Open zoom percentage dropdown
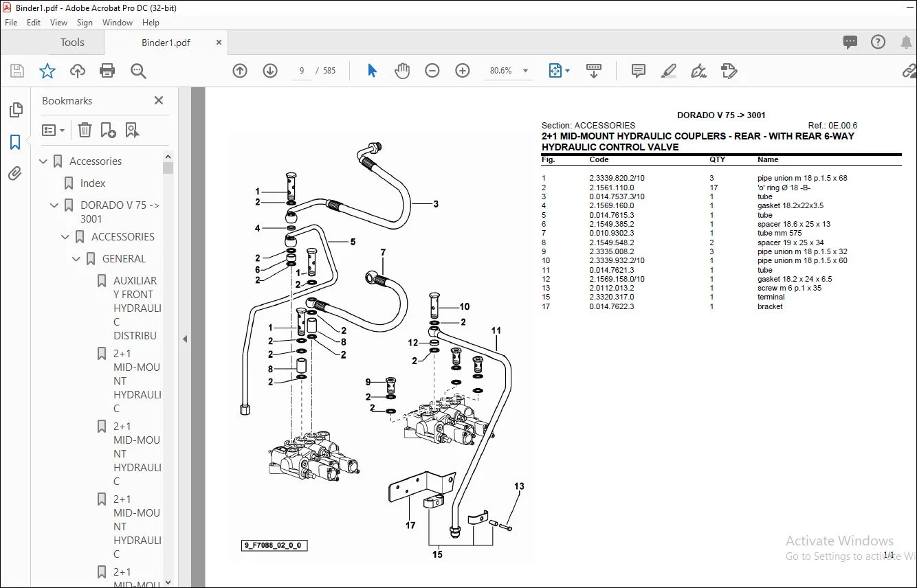Image resolution: width=917 pixels, height=588 pixels. coord(526,71)
